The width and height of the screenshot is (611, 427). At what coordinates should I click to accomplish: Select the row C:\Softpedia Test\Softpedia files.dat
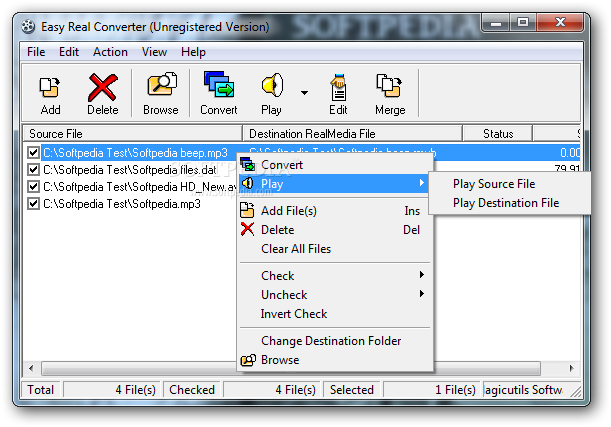[x=130, y=170]
